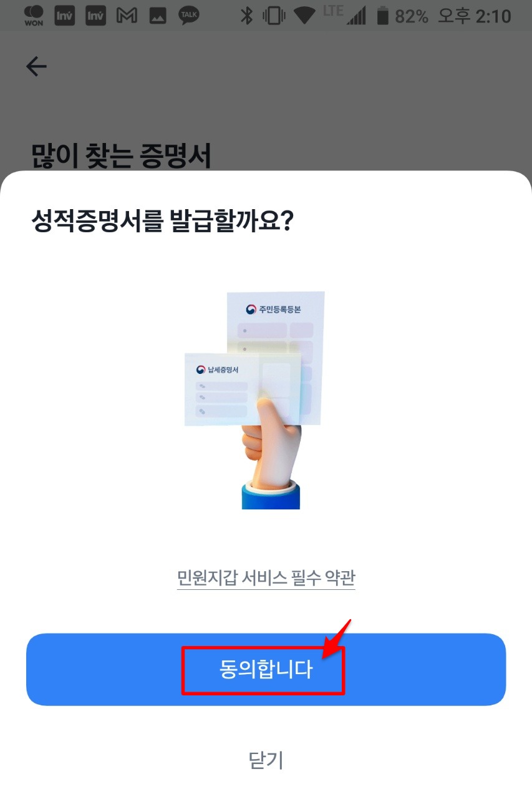Tap the WON app notification icon

coord(34,16)
